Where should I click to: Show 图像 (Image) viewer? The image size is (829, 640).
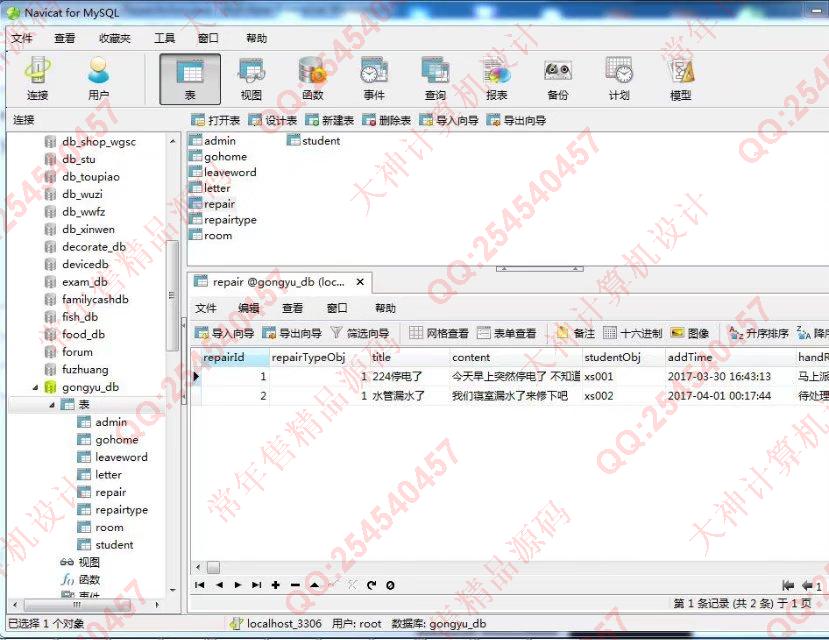[x=690, y=333]
